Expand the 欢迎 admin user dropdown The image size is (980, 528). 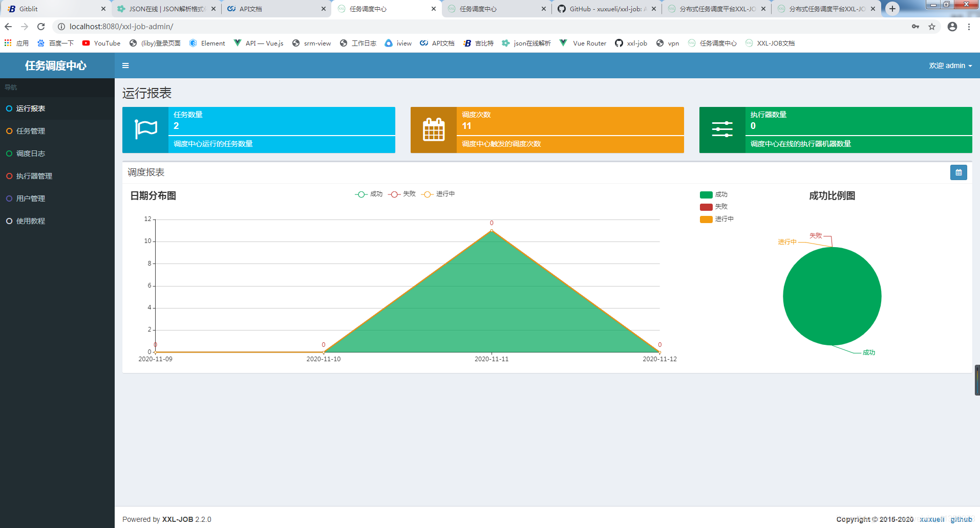tap(950, 65)
